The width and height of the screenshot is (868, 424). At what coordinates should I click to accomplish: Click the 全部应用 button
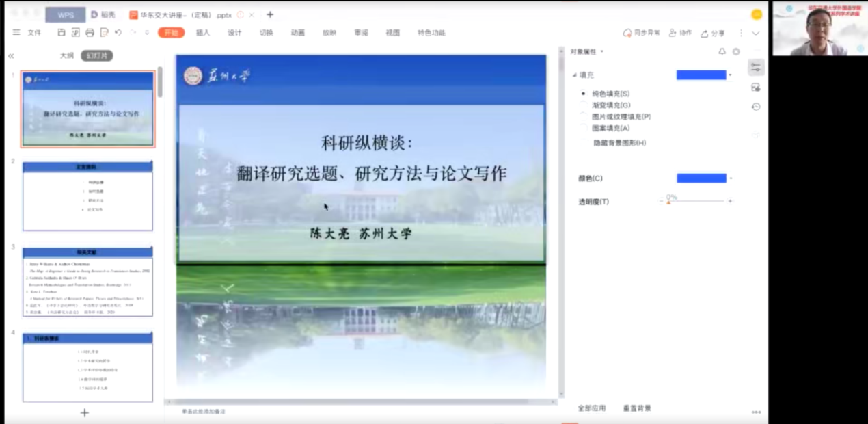[592, 408]
